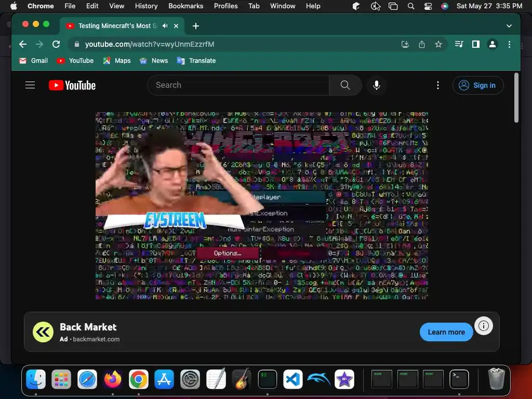Click Learn more on Back Market ad
The width and height of the screenshot is (532, 399).
446,332
